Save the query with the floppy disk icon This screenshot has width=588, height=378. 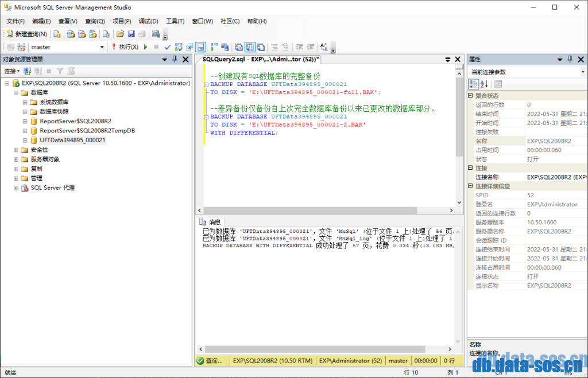click(x=131, y=34)
